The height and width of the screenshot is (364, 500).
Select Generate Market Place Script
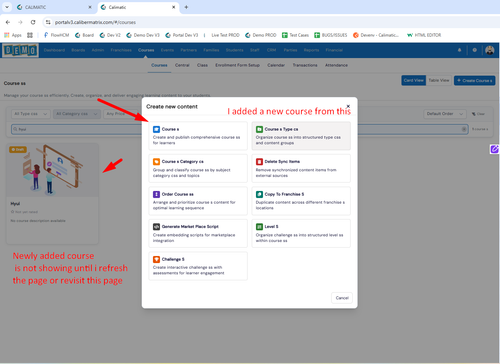(x=198, y=233)
